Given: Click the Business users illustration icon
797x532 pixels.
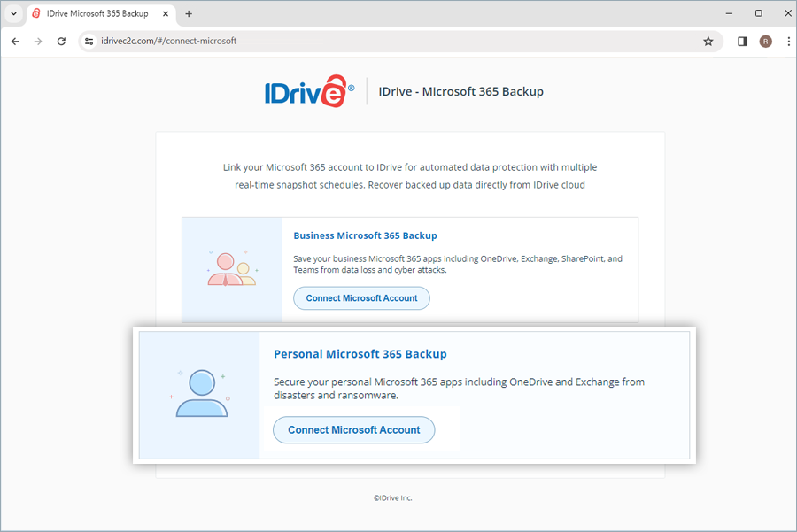Looking at the screenshot, I should tap(231, 269).
